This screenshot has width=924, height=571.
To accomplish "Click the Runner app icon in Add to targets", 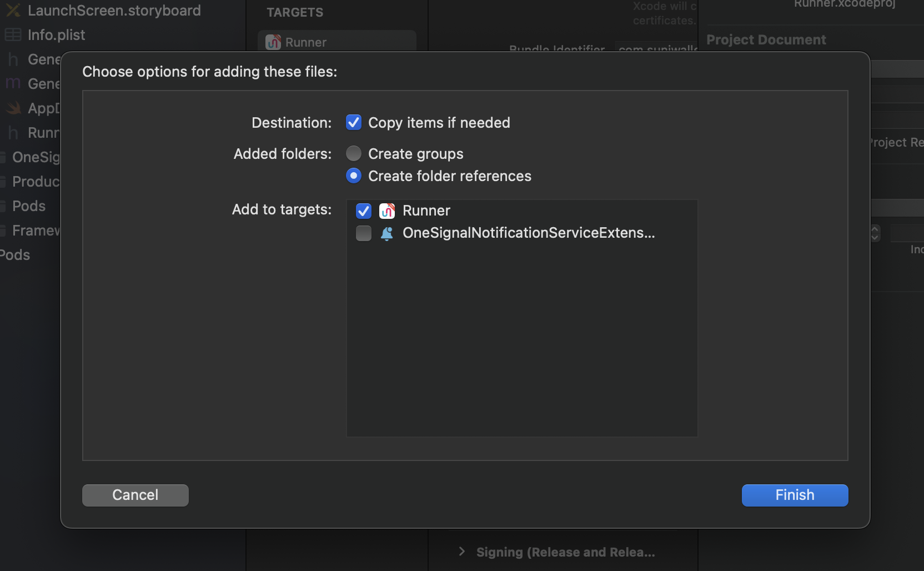I will coord(387,211).
